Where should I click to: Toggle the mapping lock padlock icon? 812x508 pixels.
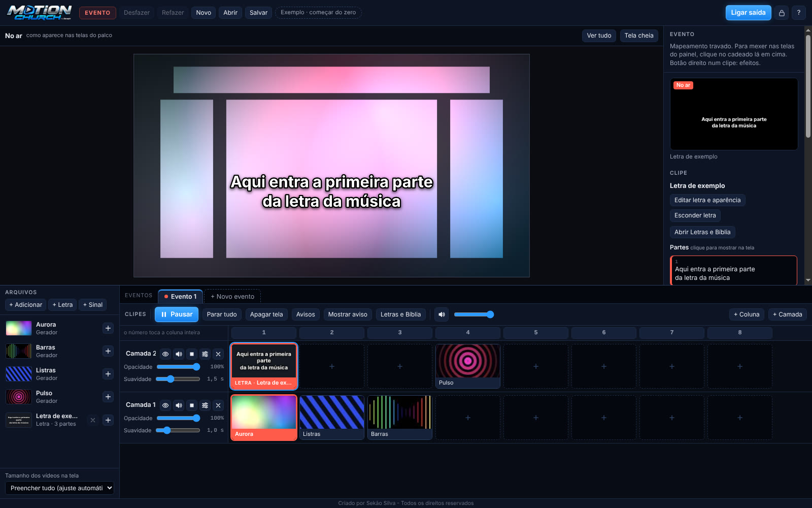782,13
